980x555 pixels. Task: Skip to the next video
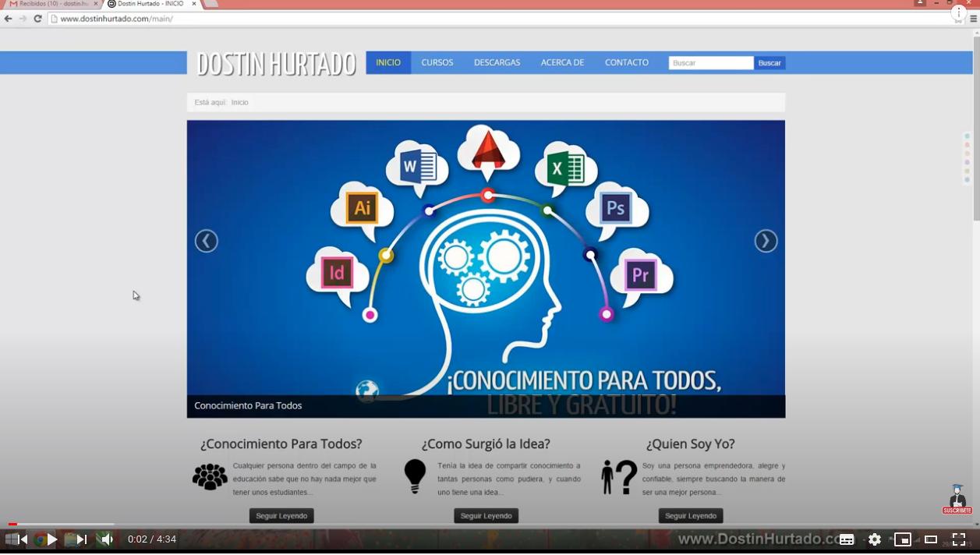[81, 539]
